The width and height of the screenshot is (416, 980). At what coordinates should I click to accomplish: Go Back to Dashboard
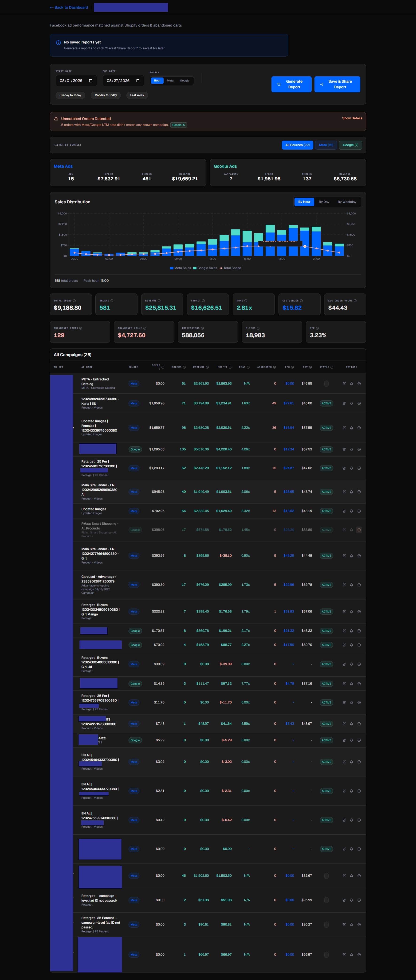click(69, 8)
